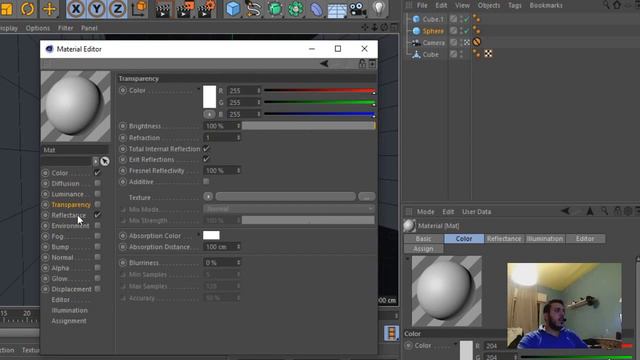Screen dimensions: 640x360
Task: Open the Mix Mode dropdown
Action: point(289,209)
